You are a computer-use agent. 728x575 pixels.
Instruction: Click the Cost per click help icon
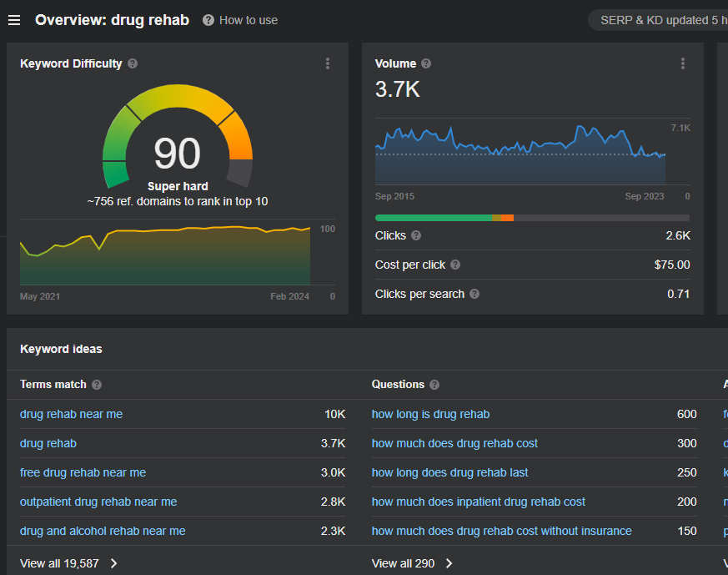tap(455, 265)
